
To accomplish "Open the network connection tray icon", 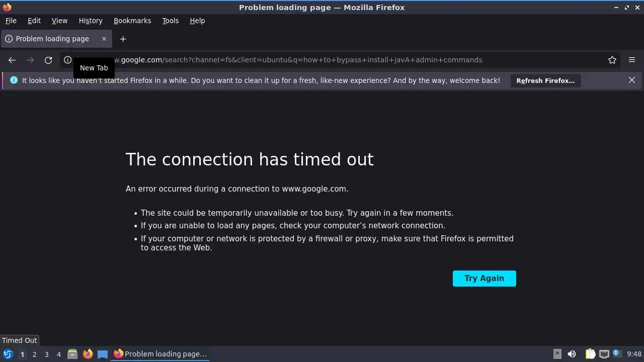I will 604,354.
